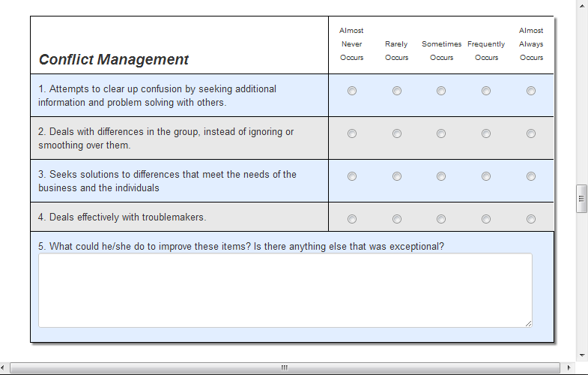
Task: Mark 'Almost Always Occurs' for question 2
Action: pos(531,133)
